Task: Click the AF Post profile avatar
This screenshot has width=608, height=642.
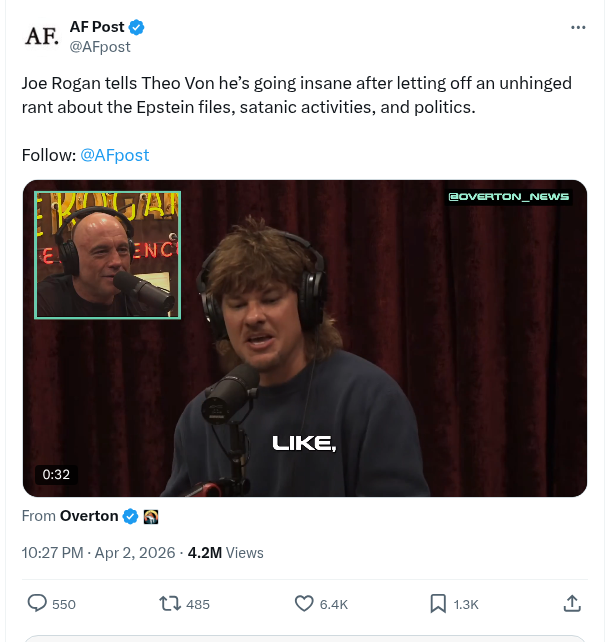Action: (x=42, y=36)
